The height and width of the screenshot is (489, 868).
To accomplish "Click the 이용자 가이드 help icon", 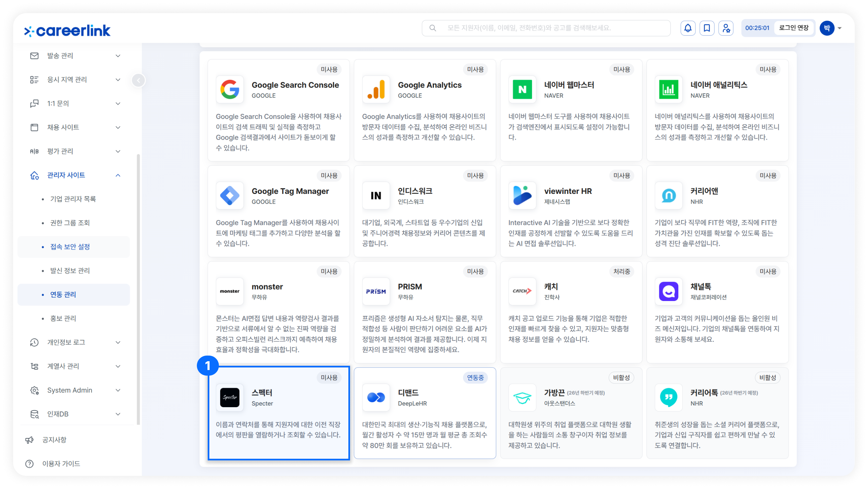I will [x=29, y=464].
